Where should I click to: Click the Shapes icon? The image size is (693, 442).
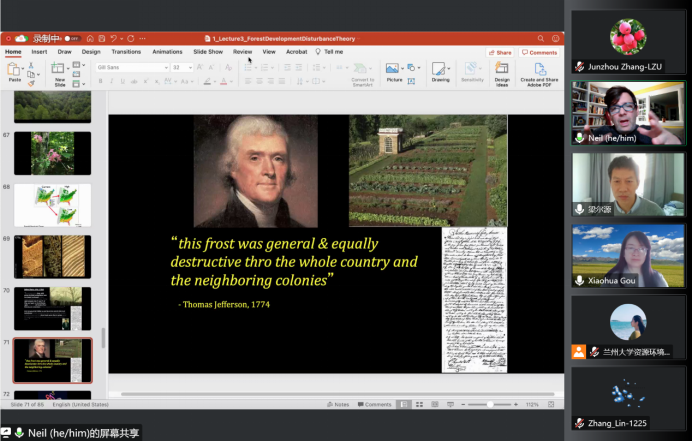(x=411, y=68)
